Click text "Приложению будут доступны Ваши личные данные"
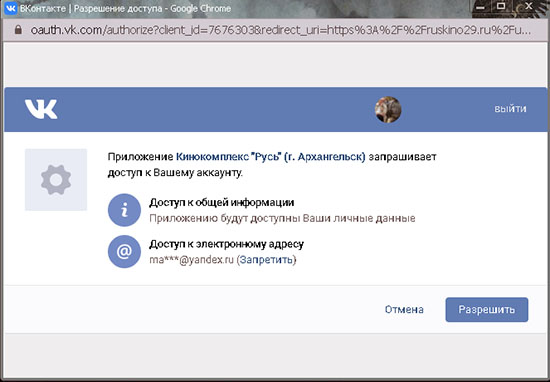550x382 pixels. (x=282, y=219)
